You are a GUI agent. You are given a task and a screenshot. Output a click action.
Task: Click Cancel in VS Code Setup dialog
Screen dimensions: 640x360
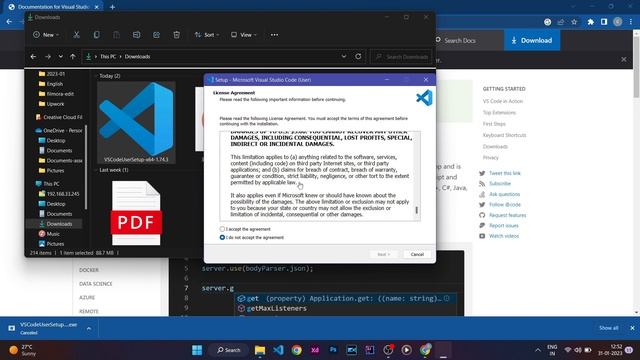417,254
